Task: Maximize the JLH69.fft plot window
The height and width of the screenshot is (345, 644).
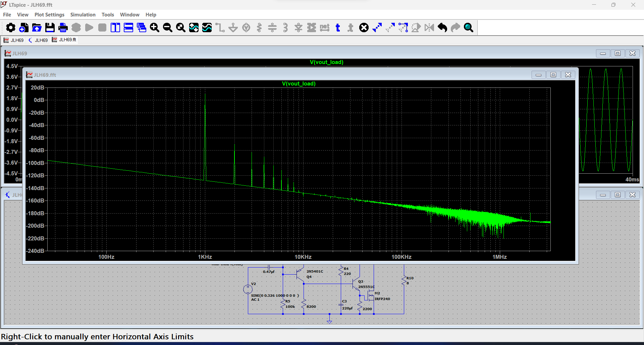Action: click(553, 75)
